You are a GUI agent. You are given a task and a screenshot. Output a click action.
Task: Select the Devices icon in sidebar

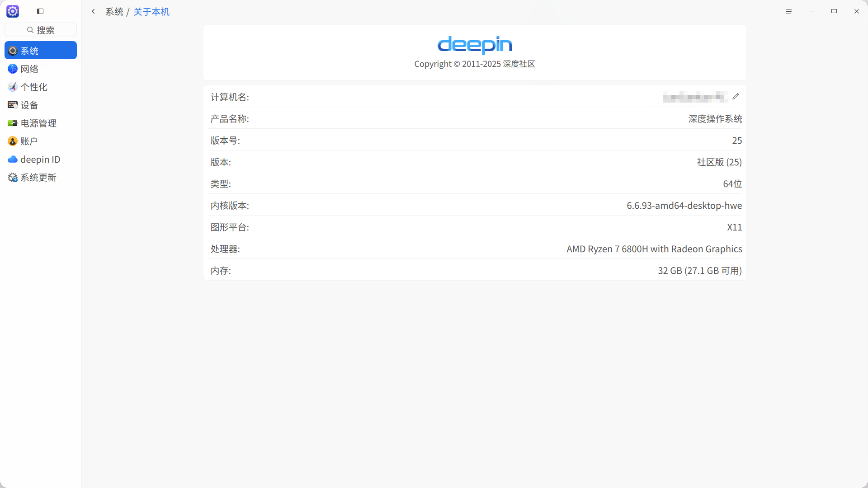(x=13, y=105)
